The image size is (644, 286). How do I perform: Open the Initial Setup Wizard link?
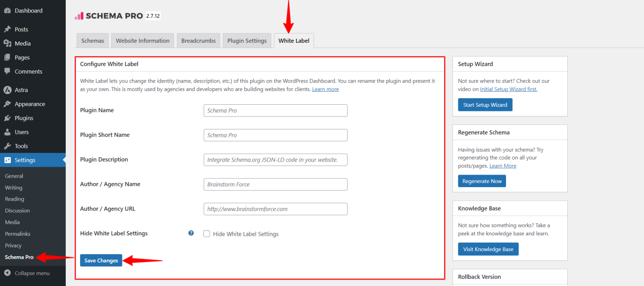click(x=508, y=89)
